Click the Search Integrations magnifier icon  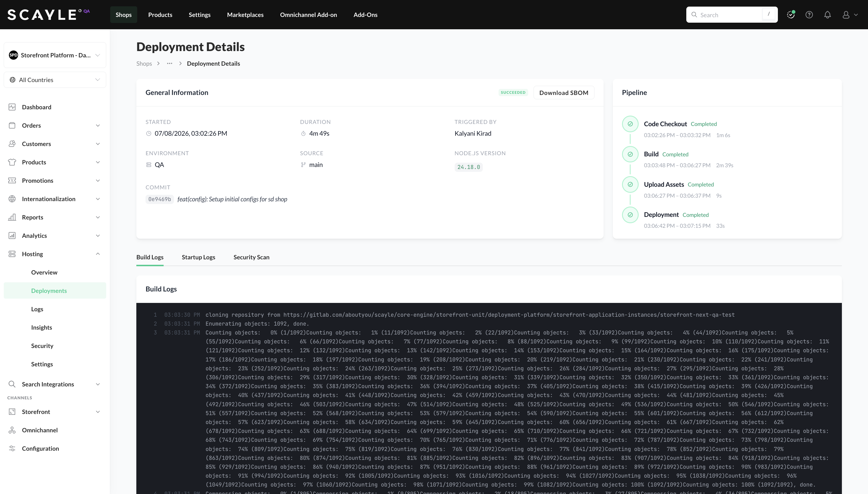[12, 384]
